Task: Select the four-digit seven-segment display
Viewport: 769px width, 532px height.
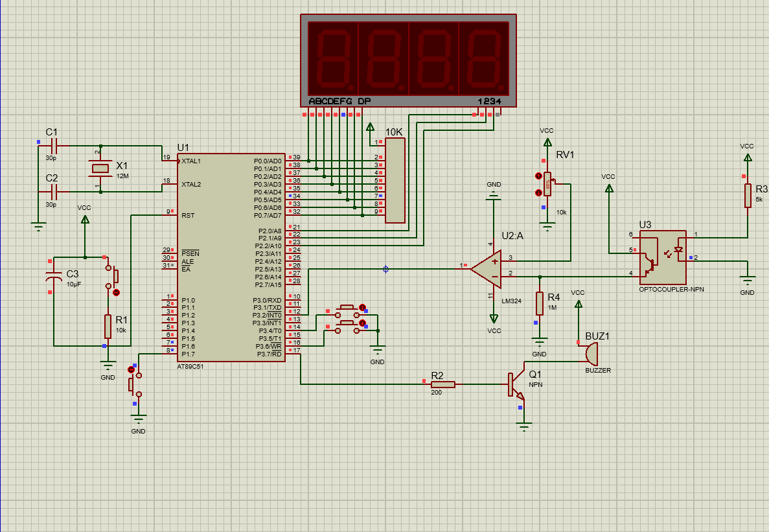Action: 408,60
